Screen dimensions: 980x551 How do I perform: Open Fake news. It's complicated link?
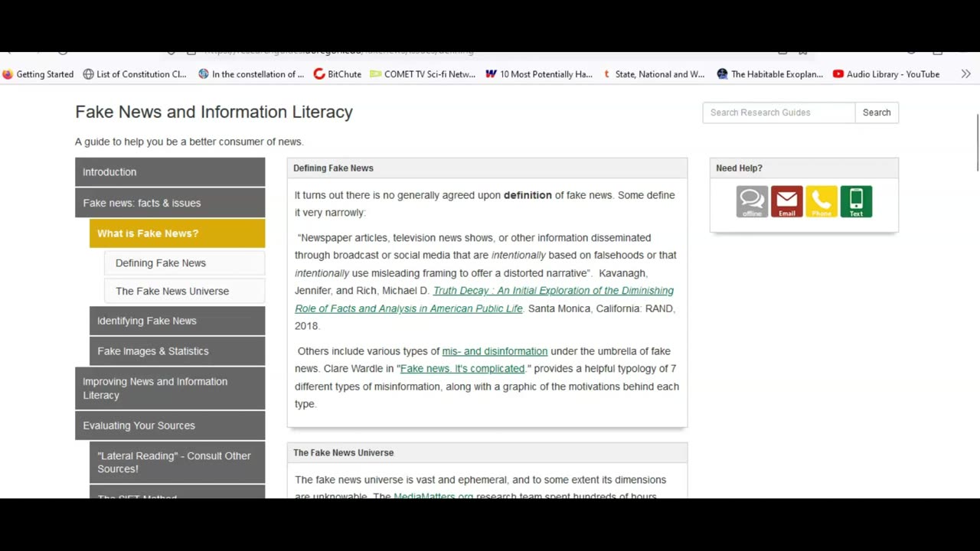[x=462, y=369]
